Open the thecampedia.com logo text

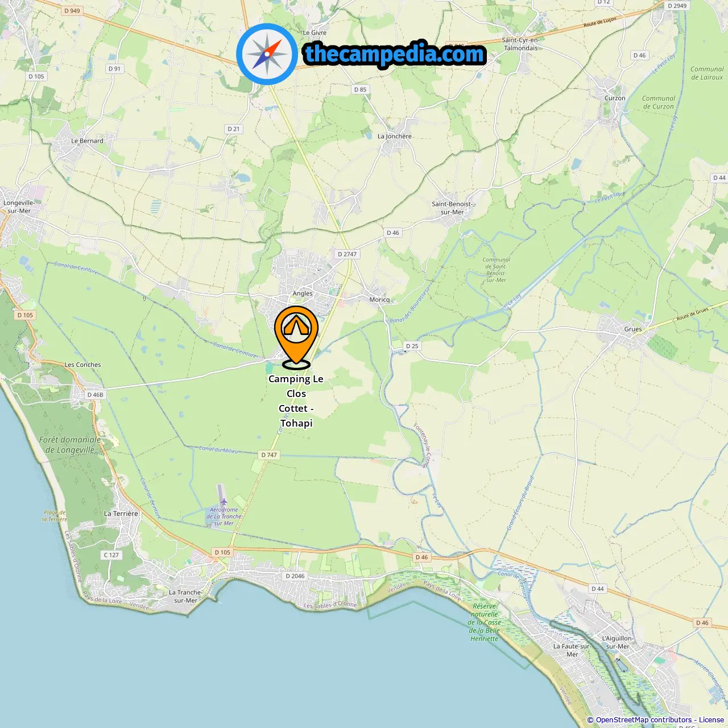click(x=395, y=54)
